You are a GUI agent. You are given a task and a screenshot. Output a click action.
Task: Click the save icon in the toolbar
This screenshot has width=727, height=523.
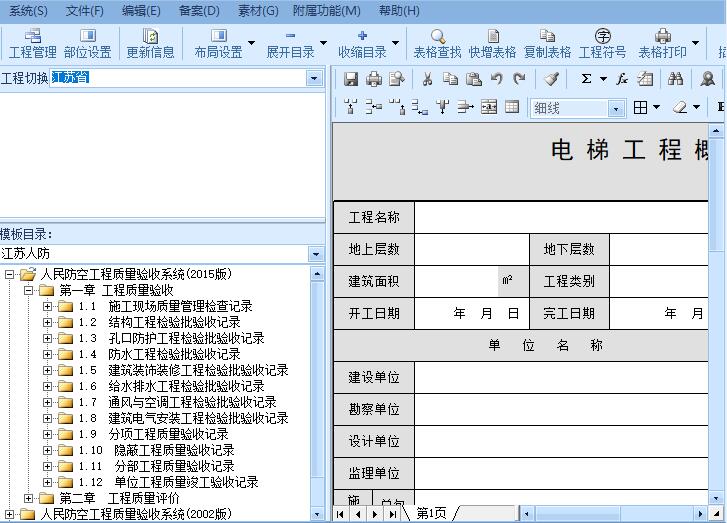tap(351, 79)
